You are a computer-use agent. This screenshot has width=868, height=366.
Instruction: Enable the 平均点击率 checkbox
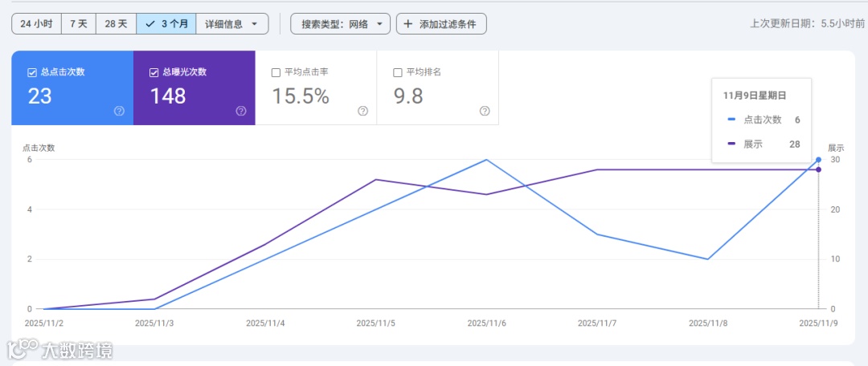(276, 72)
